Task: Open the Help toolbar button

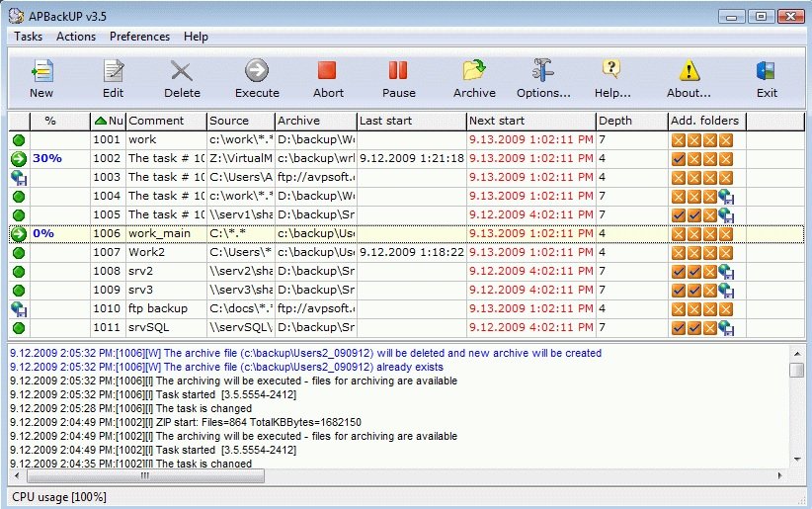Action: pyautogui.click(x=612, y=79)
